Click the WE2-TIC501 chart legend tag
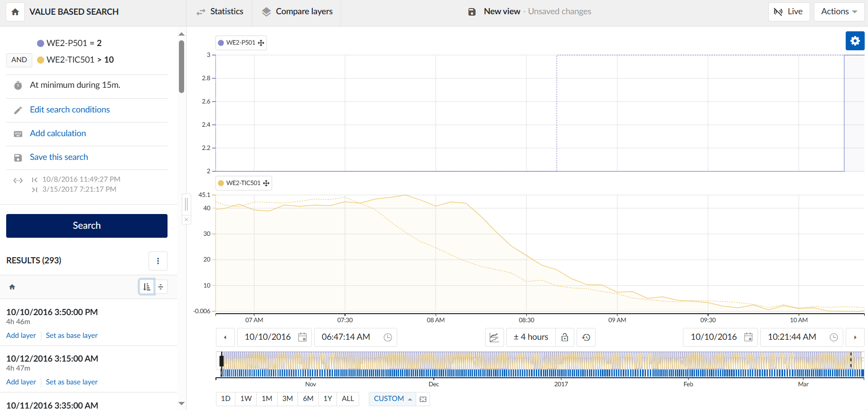This screenshot has width=868, height=410. point(243,183)
